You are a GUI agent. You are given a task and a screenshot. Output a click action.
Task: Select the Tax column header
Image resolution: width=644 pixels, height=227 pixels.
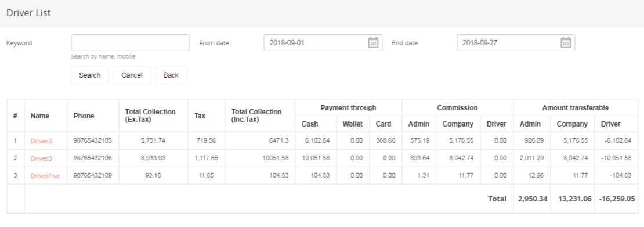(x=200, y=116)
